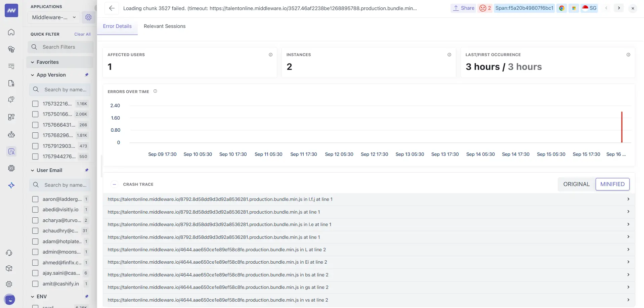
Task: Check the 1757666431 app version checkbox
Action: pyautogui.click(x=35, y=125)
